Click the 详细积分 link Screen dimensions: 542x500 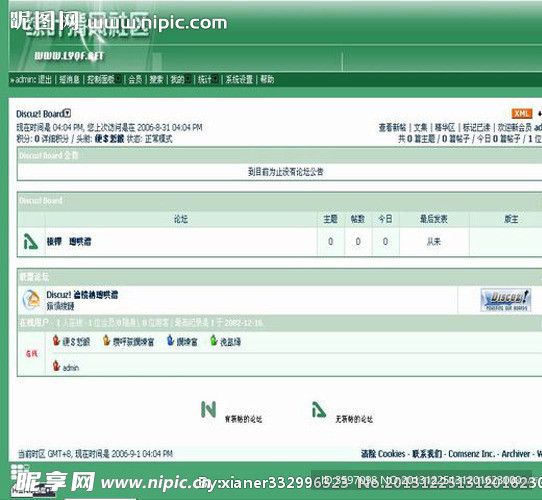tap(55, 139)
